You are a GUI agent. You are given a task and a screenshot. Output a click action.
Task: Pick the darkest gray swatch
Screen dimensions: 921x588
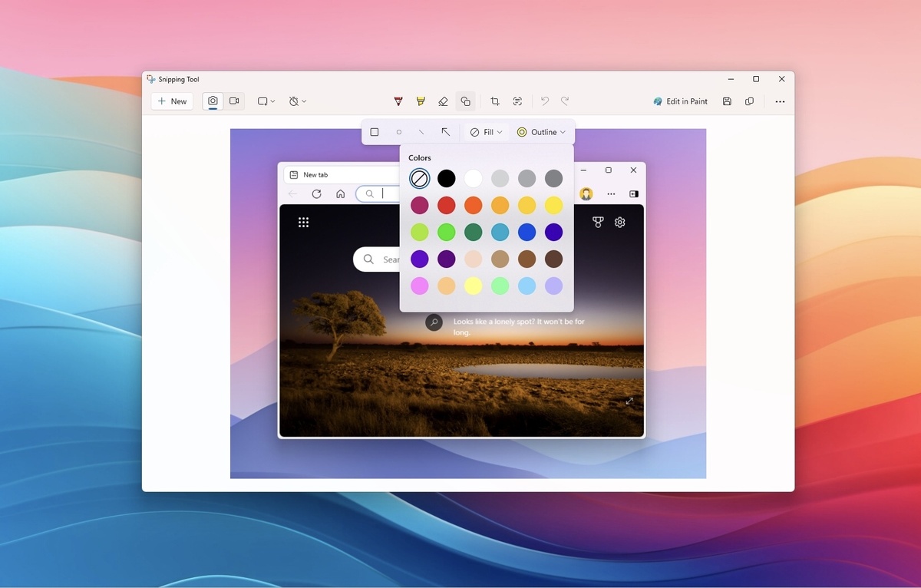(553, 179)
